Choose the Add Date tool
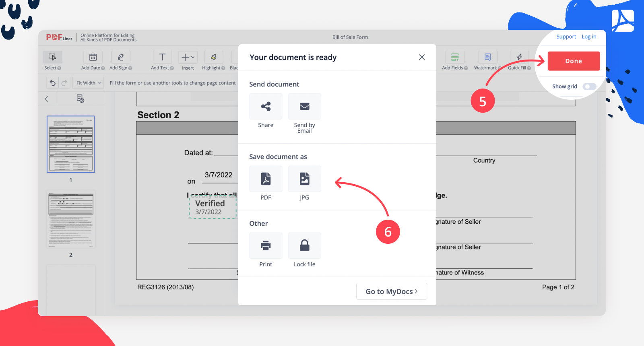644x346 pixels. coord(93,57)
